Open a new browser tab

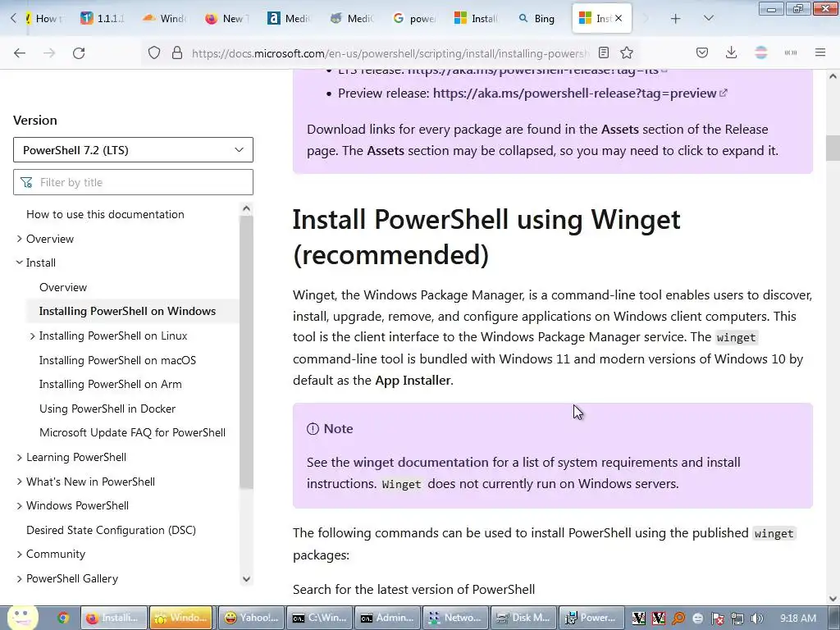676,19
